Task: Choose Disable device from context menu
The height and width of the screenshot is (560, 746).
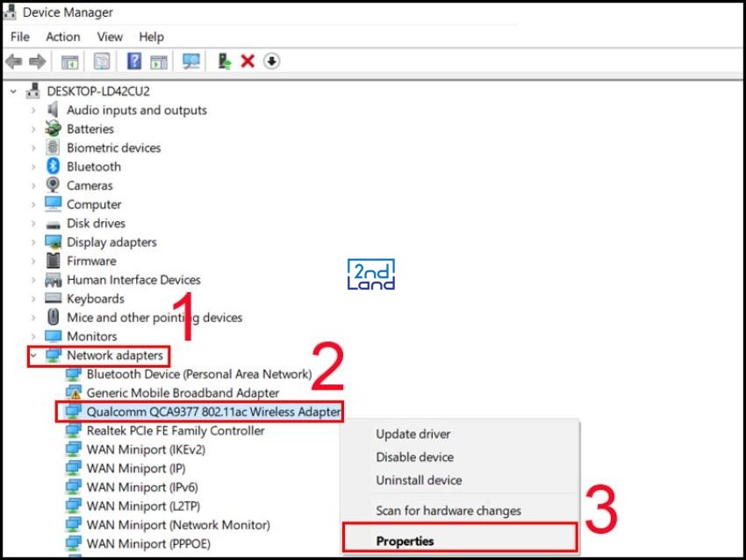Action: pyautogui.click(x=414, y=456)
